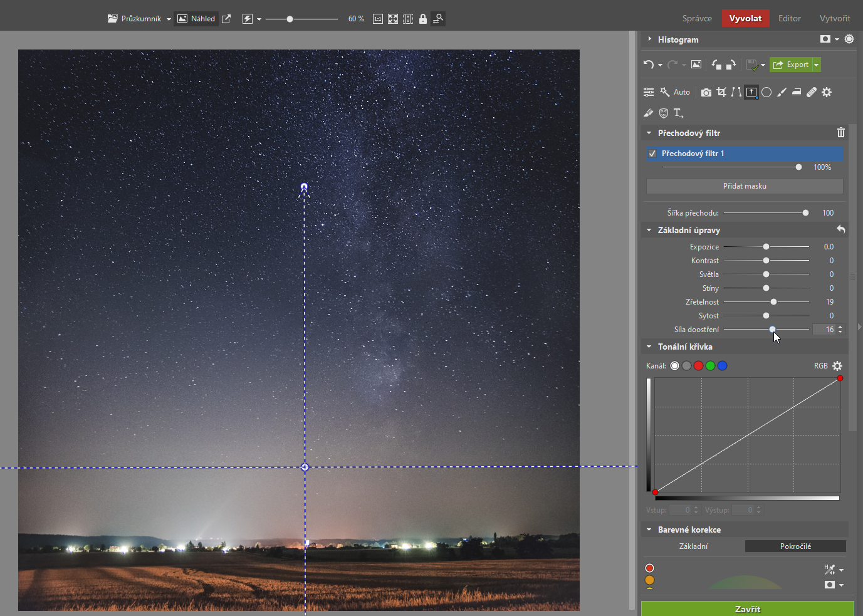Select the retouching bandage tool
Image resolution: width=863 pixels, height=616 pixels.
point(812,92)
